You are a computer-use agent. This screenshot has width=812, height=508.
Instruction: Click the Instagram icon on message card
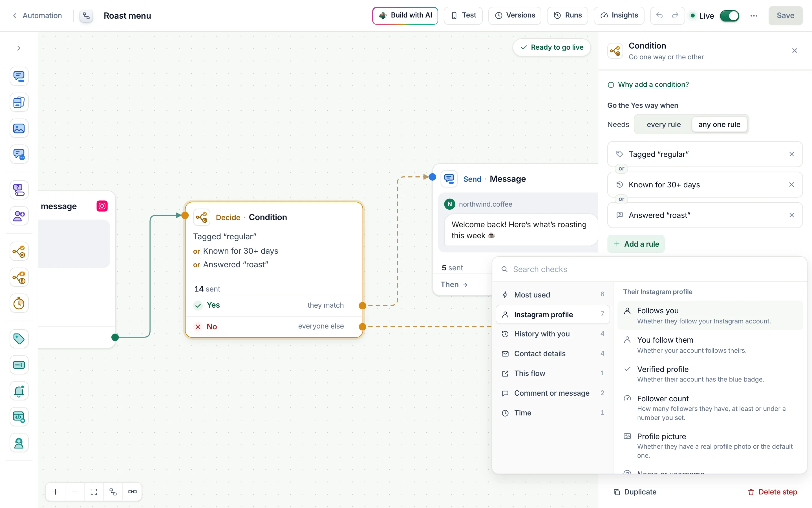102,206
